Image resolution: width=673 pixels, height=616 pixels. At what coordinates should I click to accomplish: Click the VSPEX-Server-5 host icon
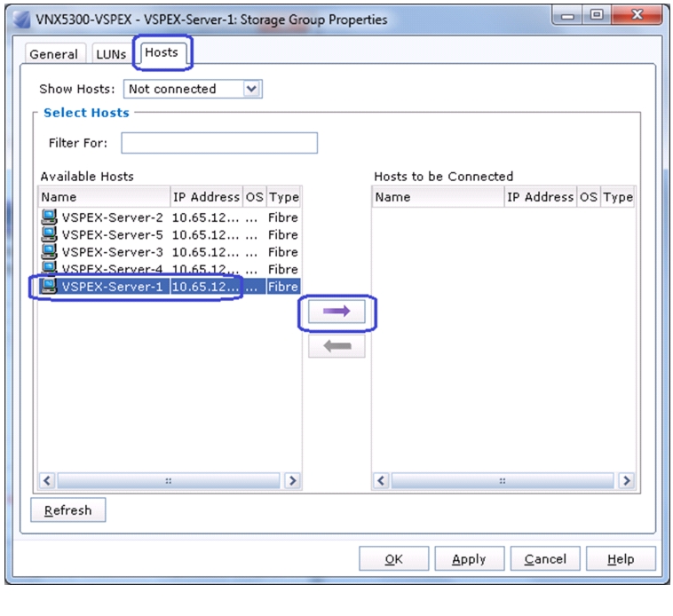pos(49,234)
